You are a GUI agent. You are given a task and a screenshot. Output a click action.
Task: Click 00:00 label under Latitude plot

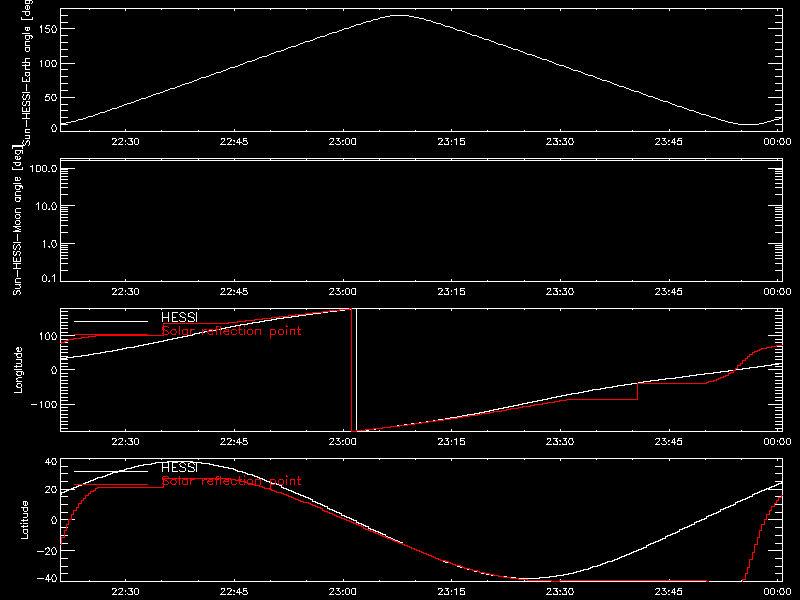coord(777,591)
